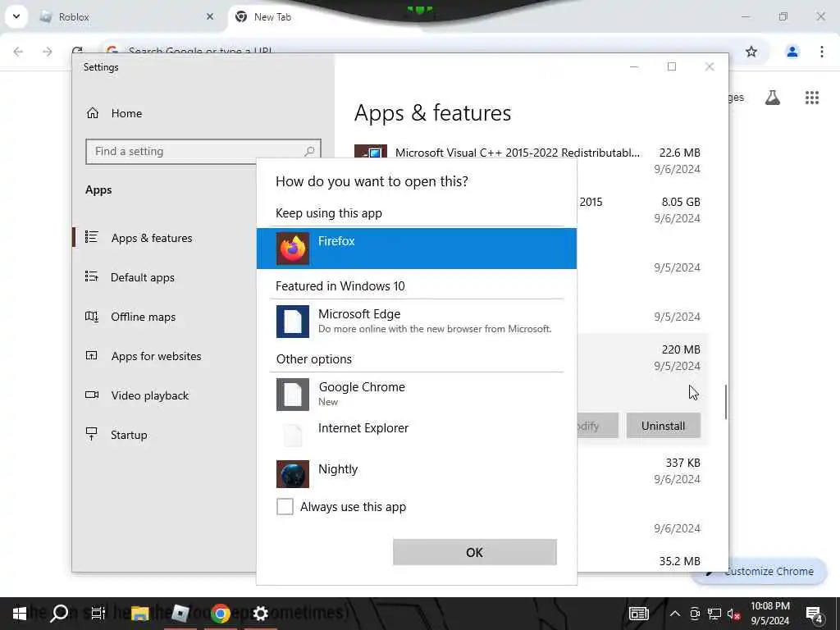Screen dimensions: 840x630
Task: Tick the Always use this app checkbox
Action: pyautogui.click(x=285, y=506)
